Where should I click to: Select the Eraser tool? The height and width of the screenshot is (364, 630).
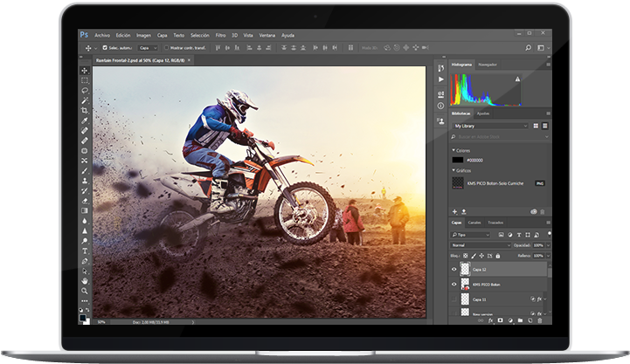tap(85, 201)
